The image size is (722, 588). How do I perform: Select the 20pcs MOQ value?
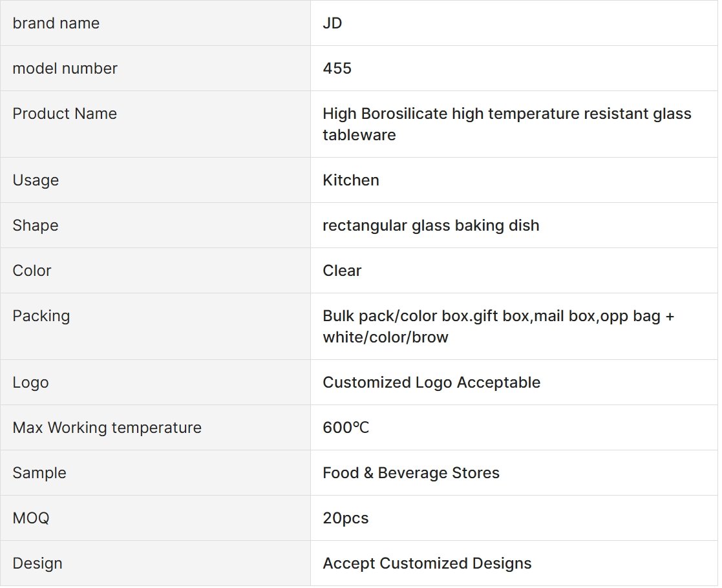point(346,518)
